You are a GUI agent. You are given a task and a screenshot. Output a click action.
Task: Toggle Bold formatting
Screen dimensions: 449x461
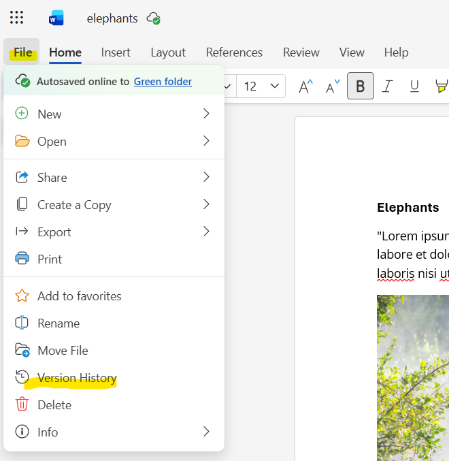pos(360,86)
